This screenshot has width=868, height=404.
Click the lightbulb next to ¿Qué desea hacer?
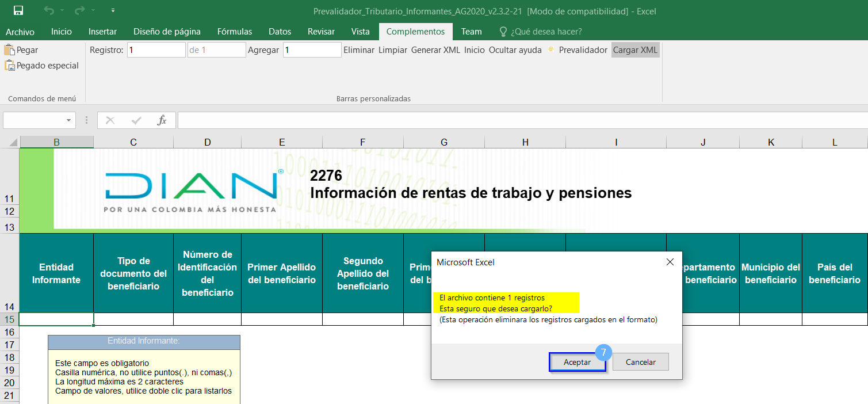tap(503, 32)
